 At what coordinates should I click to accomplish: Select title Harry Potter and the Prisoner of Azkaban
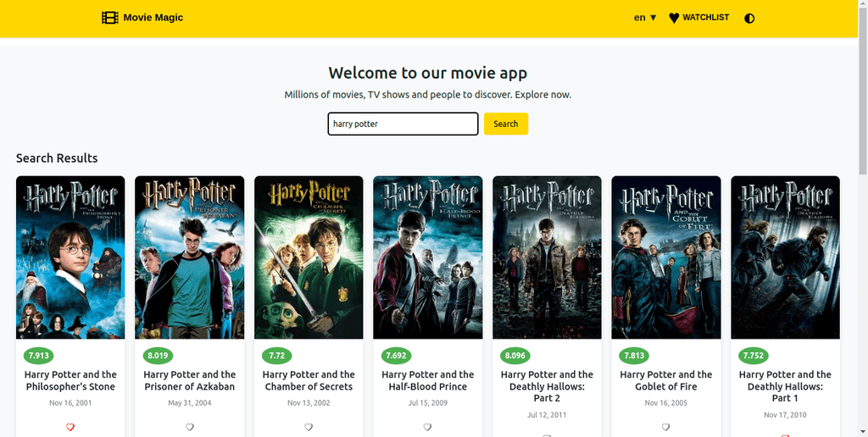189,380
